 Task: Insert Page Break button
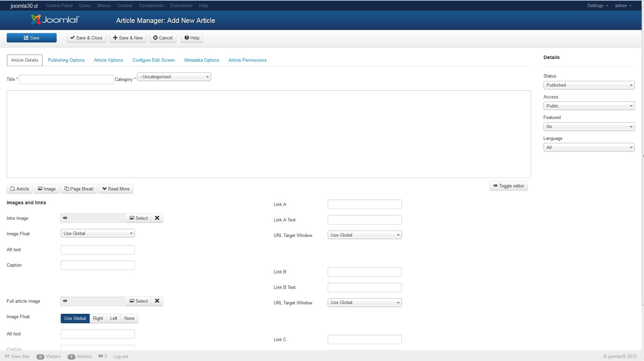tap(79, 189)
